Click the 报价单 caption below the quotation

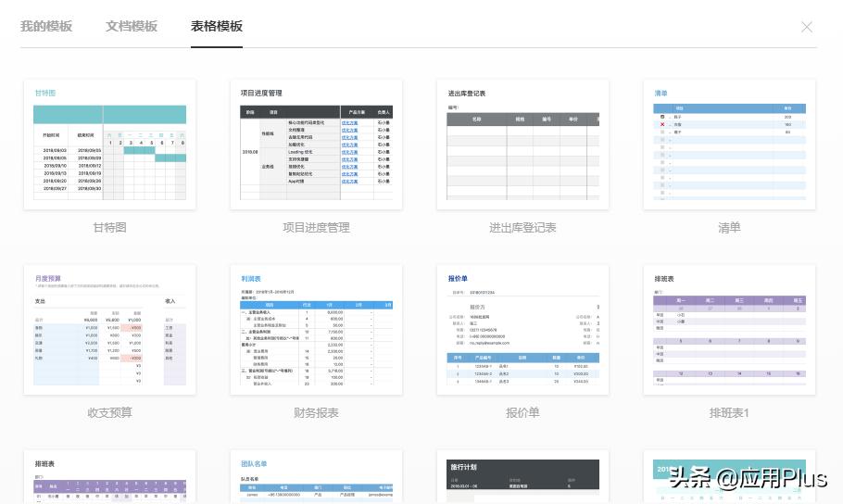522,412
